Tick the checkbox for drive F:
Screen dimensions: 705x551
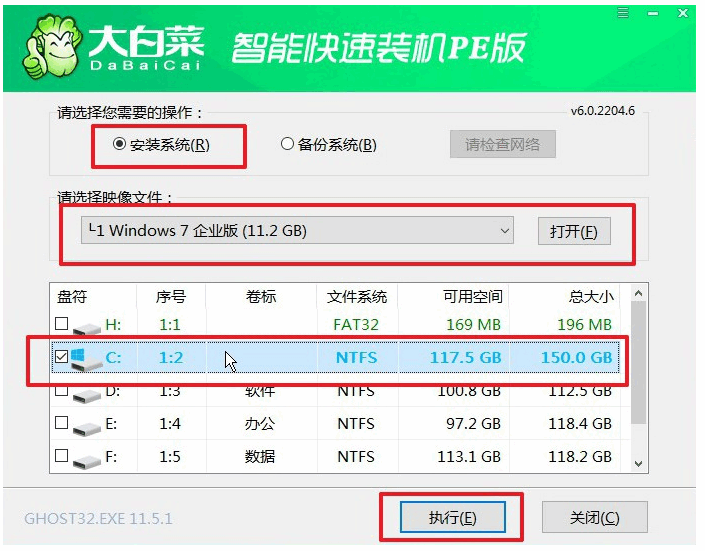pos(62,456)
